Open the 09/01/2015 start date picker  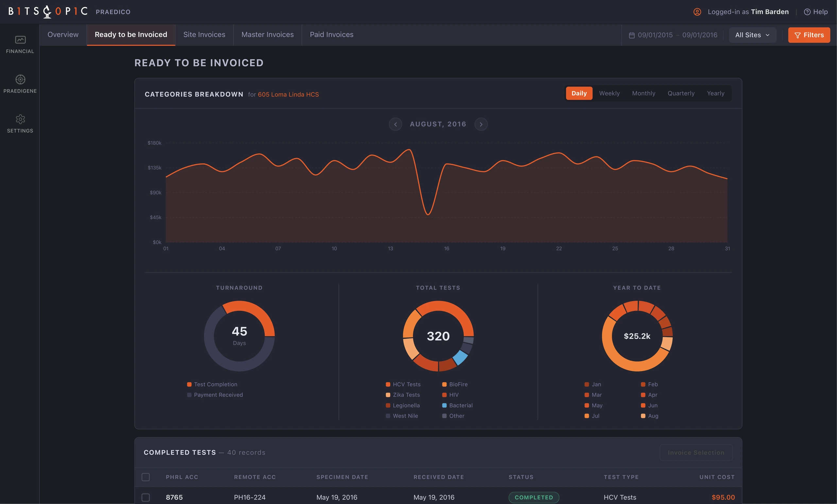pyautogui.click(x=655, y=35)
